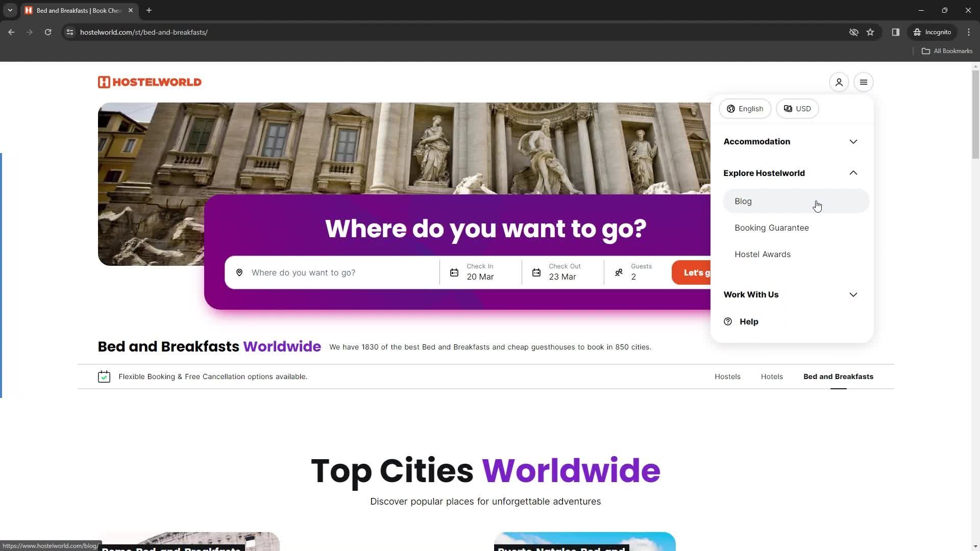Click the Hostels tab
Viewport: 980px width, 551px height.
pyautogui.click(x=728, y=376)
